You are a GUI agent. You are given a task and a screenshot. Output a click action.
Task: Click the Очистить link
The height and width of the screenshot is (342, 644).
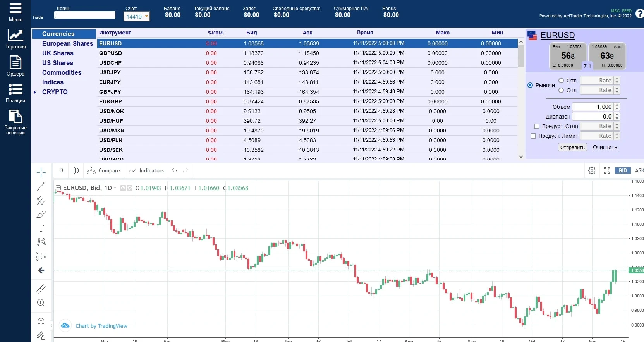click(x=605, y=147)
